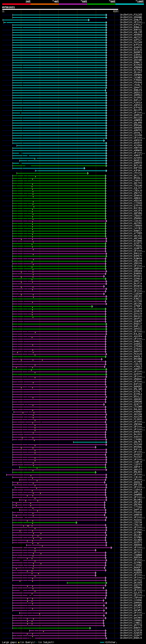The image size is (146, 644).
Task: Select label UniRef100_Q6I665
Action: (131, 583)
